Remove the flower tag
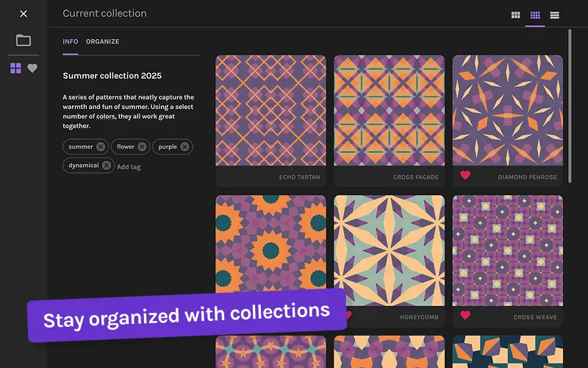The width and height of the screenshot is (588, 368). 142,146
